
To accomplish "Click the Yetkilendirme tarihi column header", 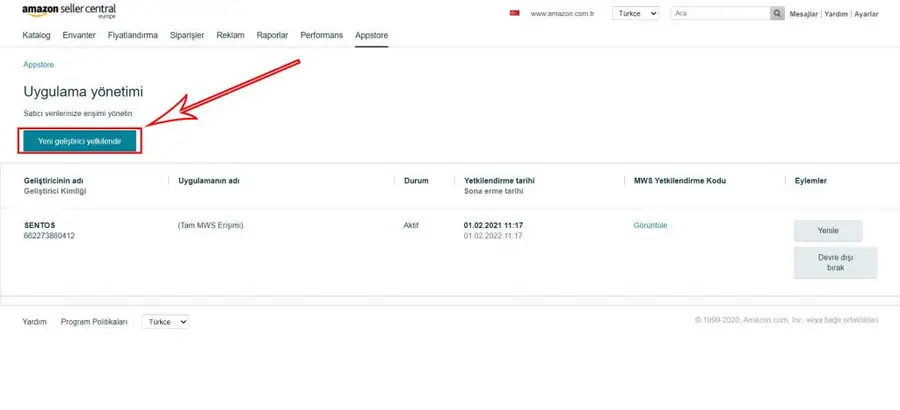I will pos(499,181).
